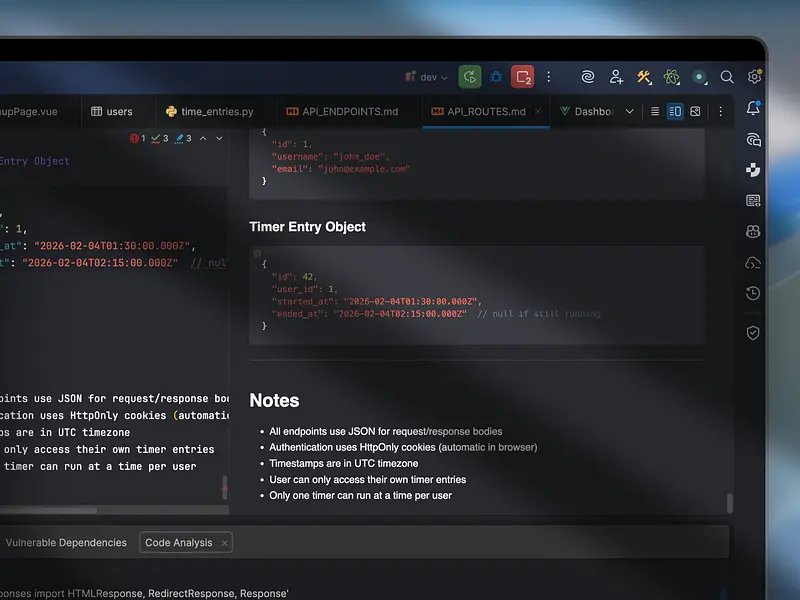Open the security shield tool window

pyautogui.click(x=753, y=333)
